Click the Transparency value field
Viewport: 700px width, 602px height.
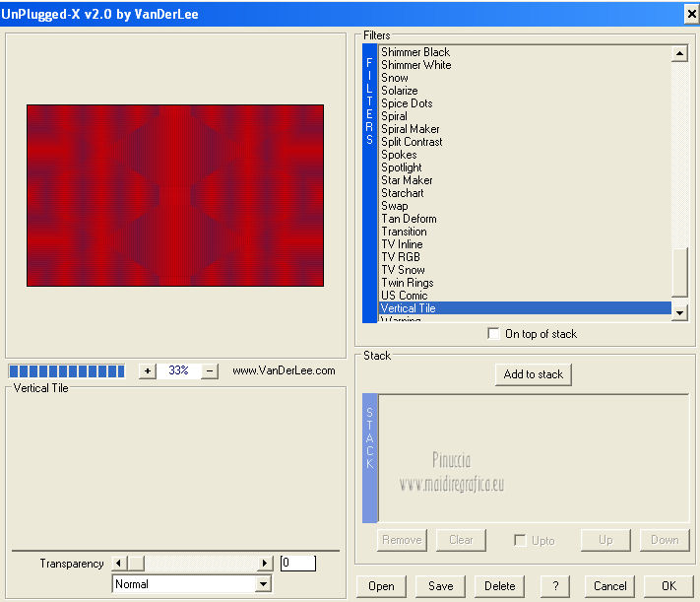[x=297, y=564]
